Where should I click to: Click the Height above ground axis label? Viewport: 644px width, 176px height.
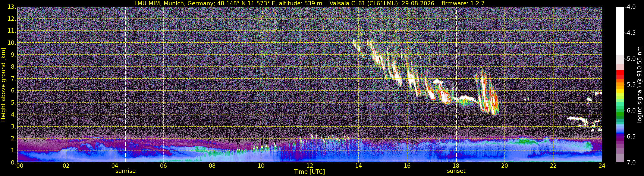pyautogui.click(x=3, y=85)
